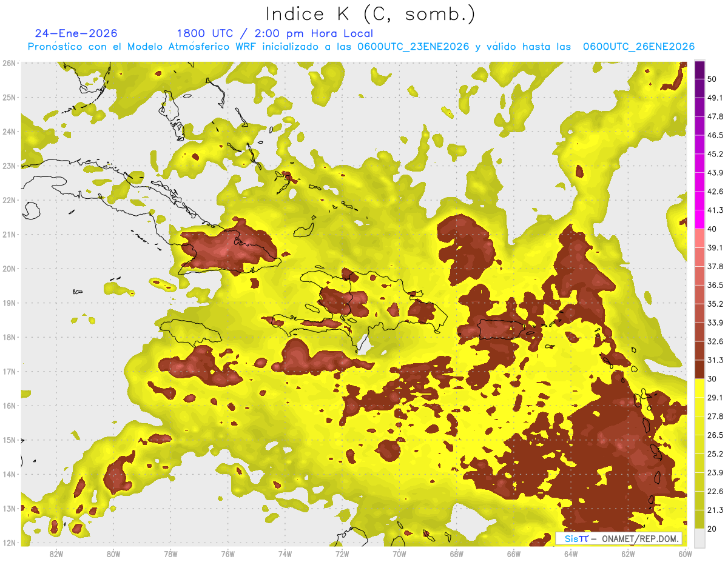Click the longitude label "62W"
This screenshot has width=728, height=562.
coord(628,554)
